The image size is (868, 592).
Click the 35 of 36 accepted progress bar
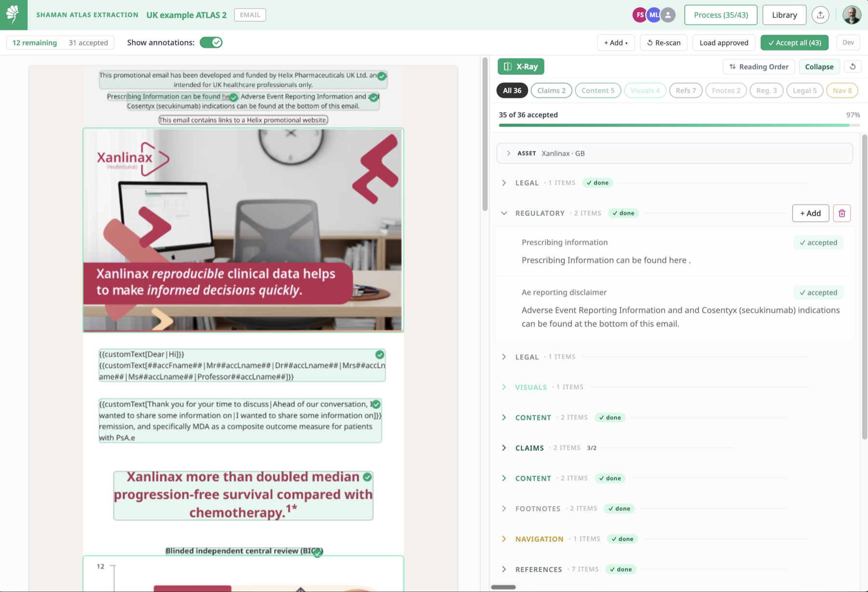point(679,125)
